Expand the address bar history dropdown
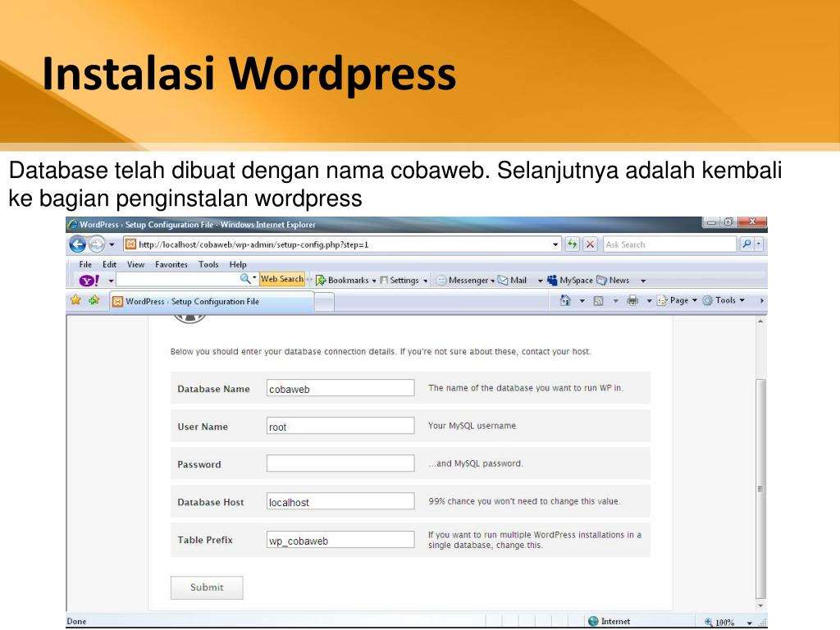This screenshot has height=630, width=840. tap(555, 244)
